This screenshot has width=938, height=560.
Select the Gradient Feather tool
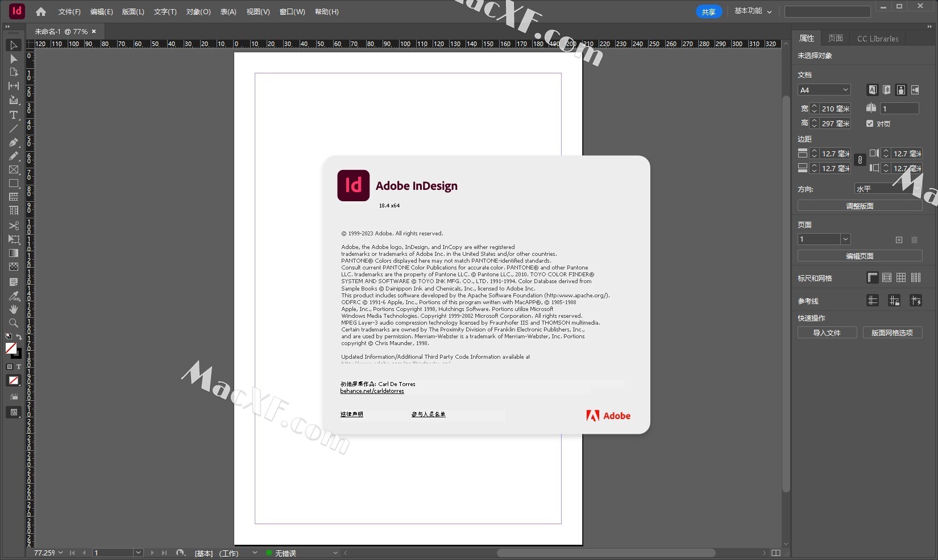coord(14,267)
